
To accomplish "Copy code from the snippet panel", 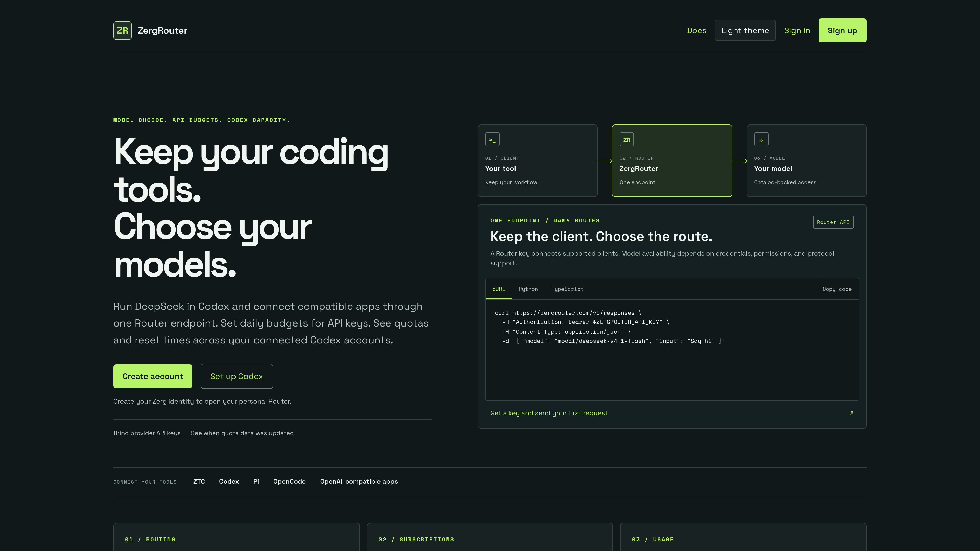I will (837, 289).
